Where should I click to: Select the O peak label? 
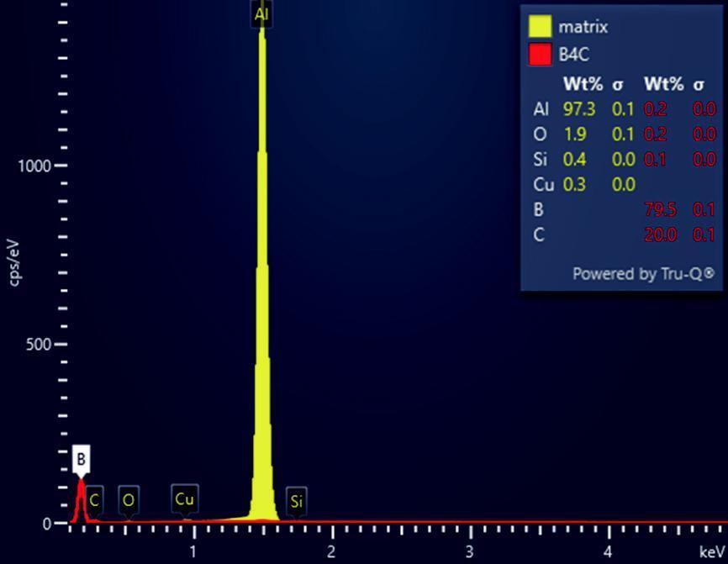(x=128, y=499)
